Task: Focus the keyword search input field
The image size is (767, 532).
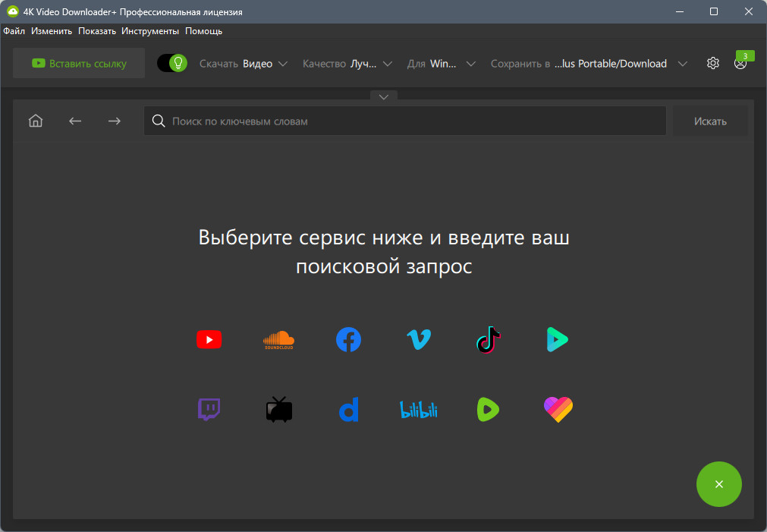Action: tap(410, 121)
